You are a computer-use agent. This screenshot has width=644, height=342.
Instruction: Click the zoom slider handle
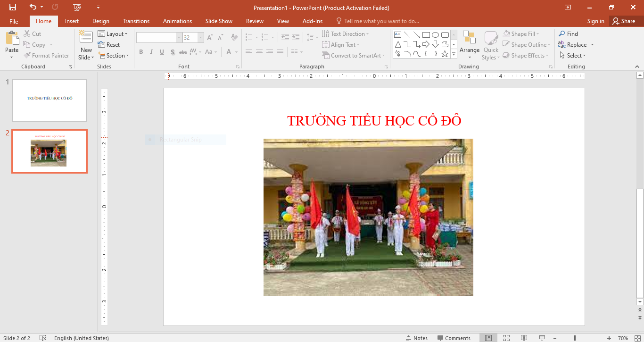[574, 338]
